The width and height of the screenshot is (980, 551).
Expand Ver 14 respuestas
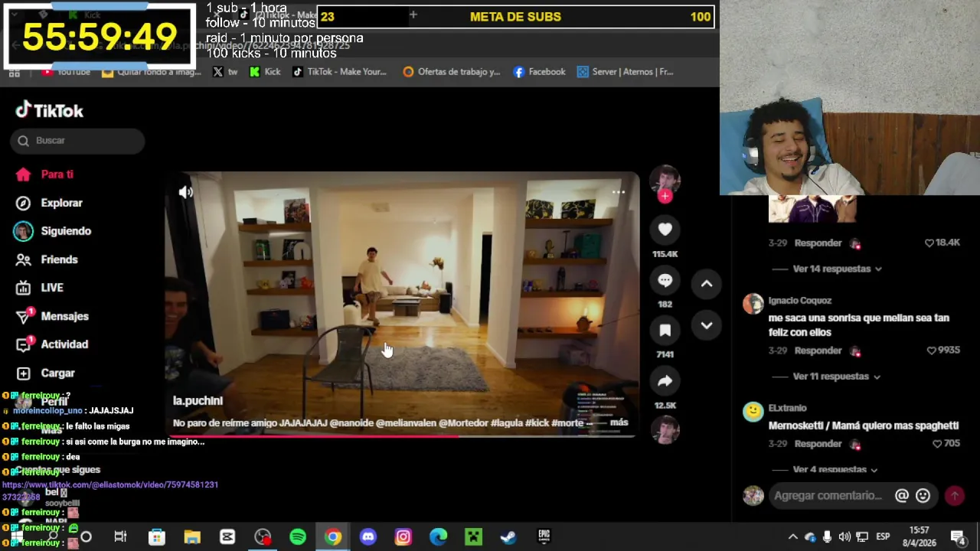click(837, 269)
